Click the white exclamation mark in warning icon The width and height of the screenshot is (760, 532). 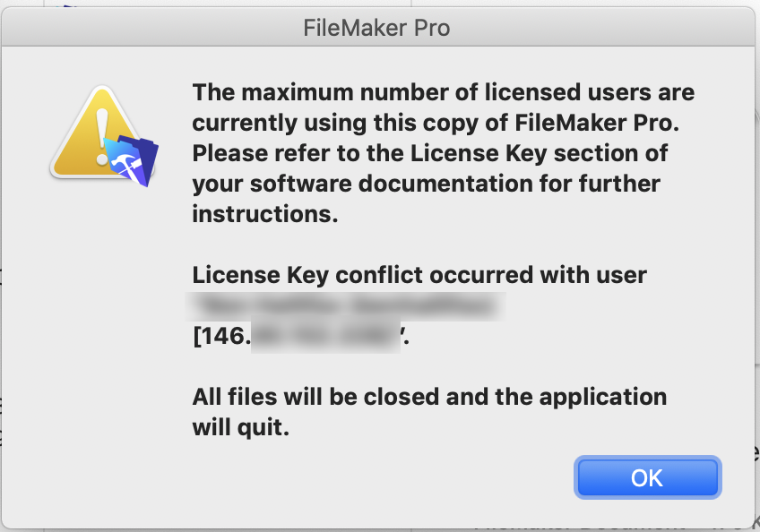click(x=102, y=137)
